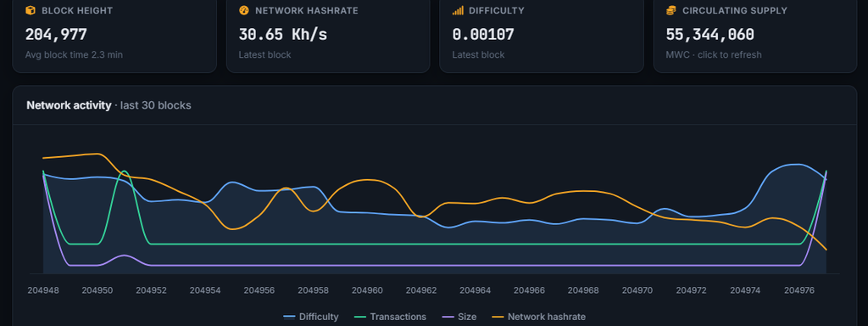Click x-axis label 204970

coord(637,290)
